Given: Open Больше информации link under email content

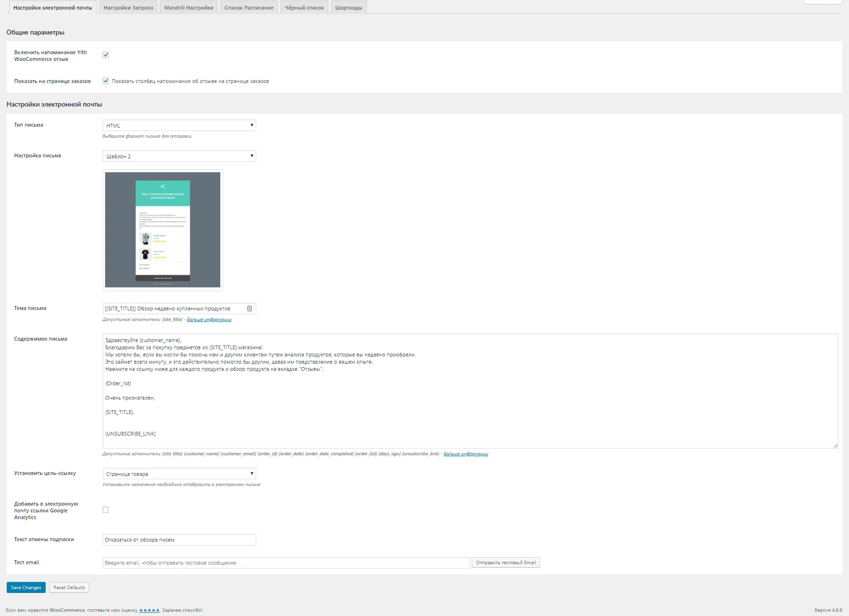Looking at the screenshot, I should click(466, 454).
